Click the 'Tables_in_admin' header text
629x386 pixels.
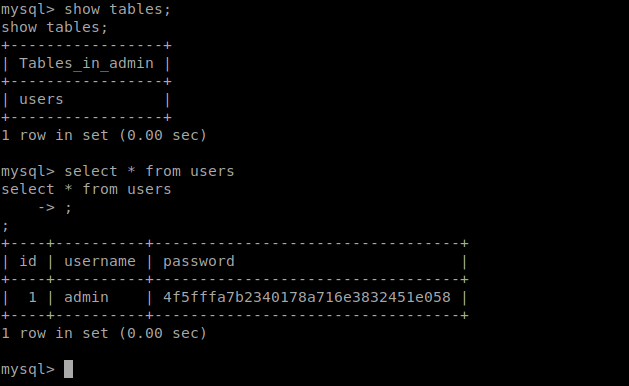(x=86, y=63)
